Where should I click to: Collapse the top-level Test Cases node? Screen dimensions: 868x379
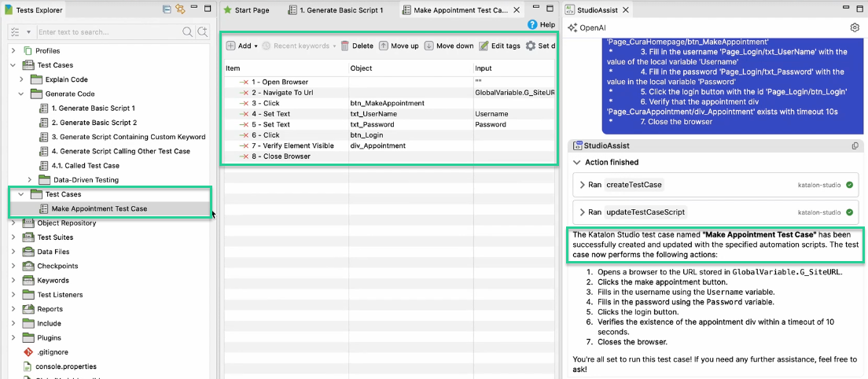[14, 65]
